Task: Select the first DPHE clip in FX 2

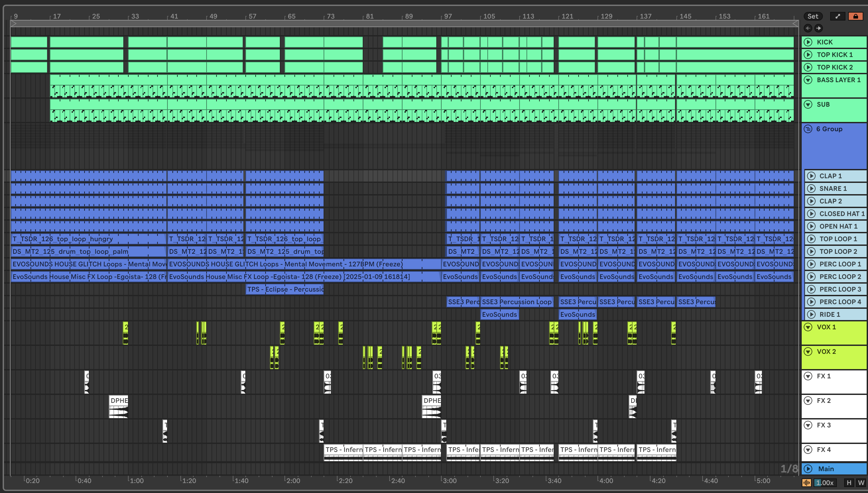Action: tap(119, 406)
